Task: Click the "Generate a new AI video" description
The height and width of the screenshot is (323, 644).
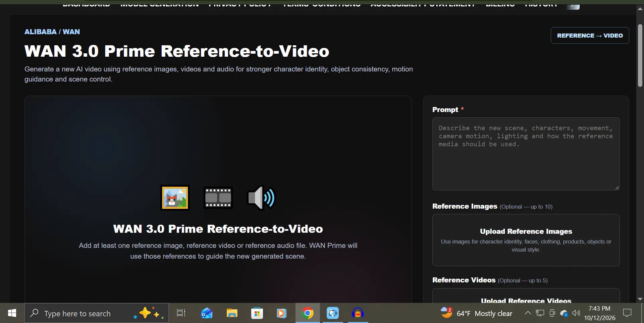Action: point(219,74)
